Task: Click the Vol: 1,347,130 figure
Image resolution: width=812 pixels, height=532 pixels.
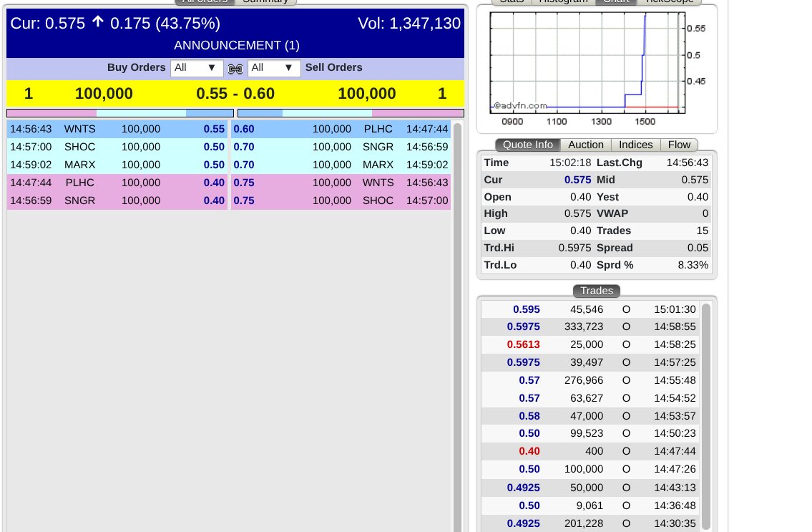Action: click(x=409, y=24)
